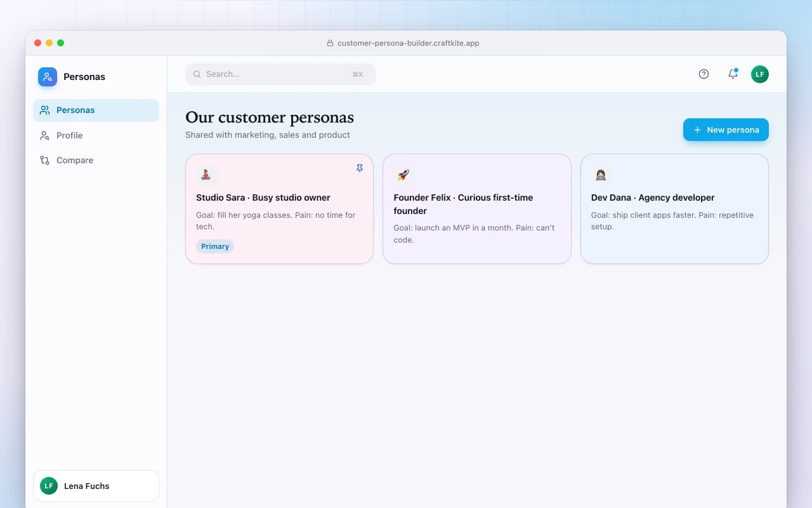Click the search magnifier icon
Screen dimensions: 812x508
pyautogui.click(x=197, y=74)
